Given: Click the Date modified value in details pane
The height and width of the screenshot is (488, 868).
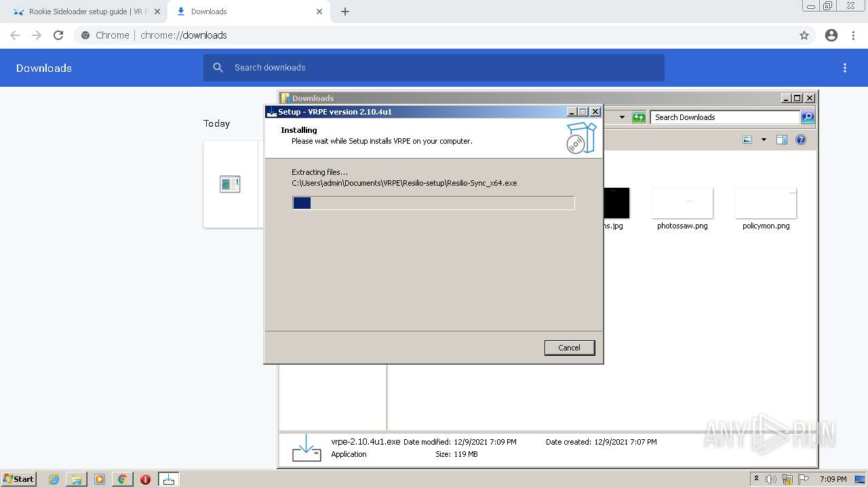Looking at the screenshot, I should [x=485, y=442].
